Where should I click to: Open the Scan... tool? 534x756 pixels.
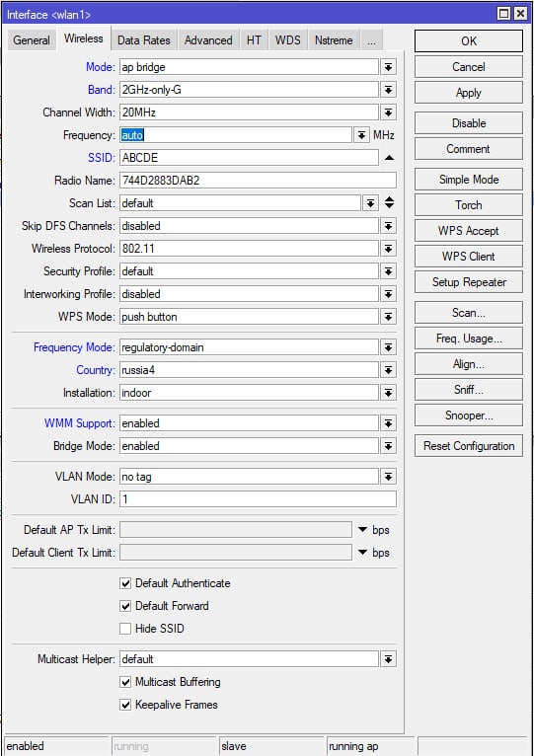point(469,313)
